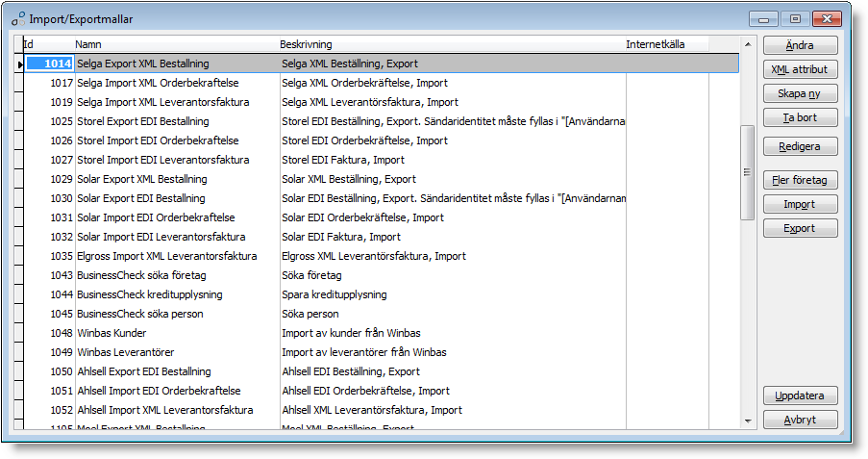Cancel dialog with Avbryt

pos(800,420)
